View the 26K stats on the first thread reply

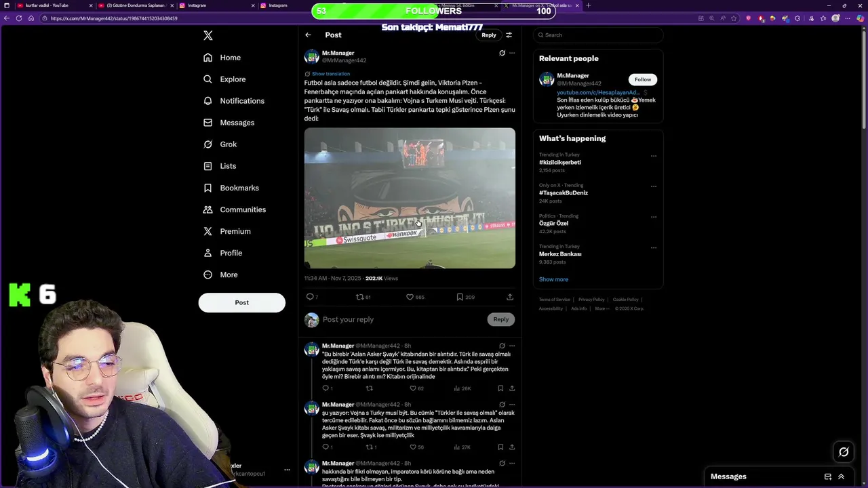462,388
